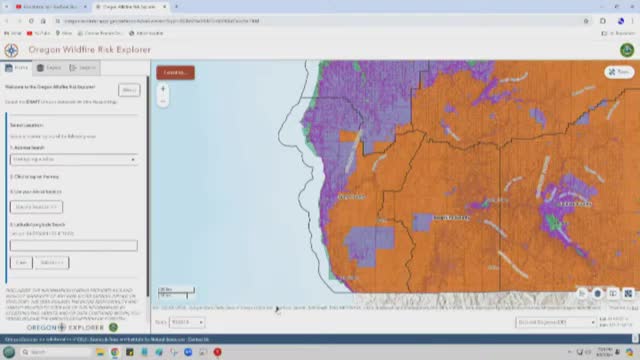Click the Submit button beside Clear
The image size is (640, 360).
(52, 262)
